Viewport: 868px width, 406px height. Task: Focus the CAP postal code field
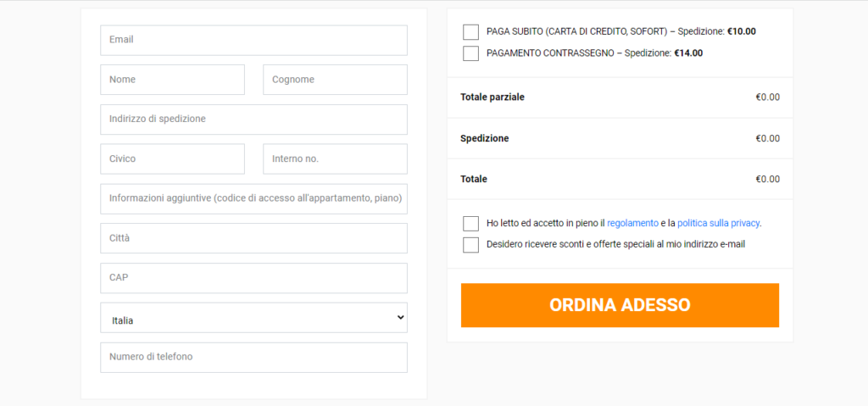253,278
